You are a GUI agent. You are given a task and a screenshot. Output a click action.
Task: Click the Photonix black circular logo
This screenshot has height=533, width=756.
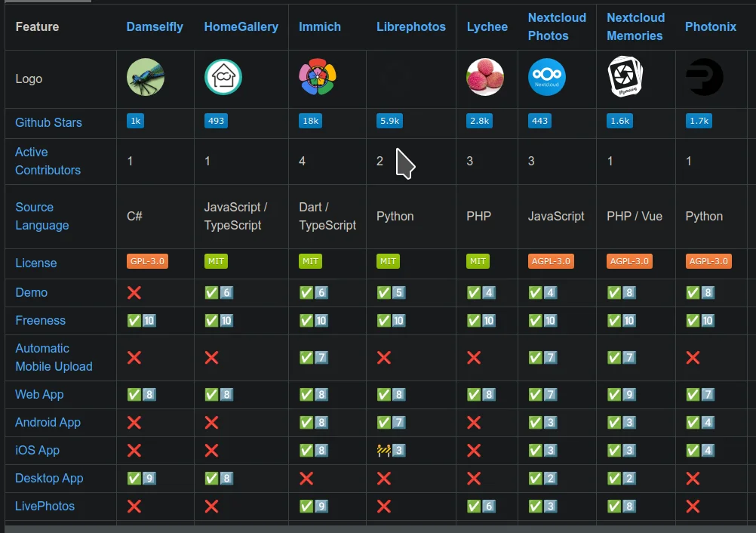[x=704, y=77]
